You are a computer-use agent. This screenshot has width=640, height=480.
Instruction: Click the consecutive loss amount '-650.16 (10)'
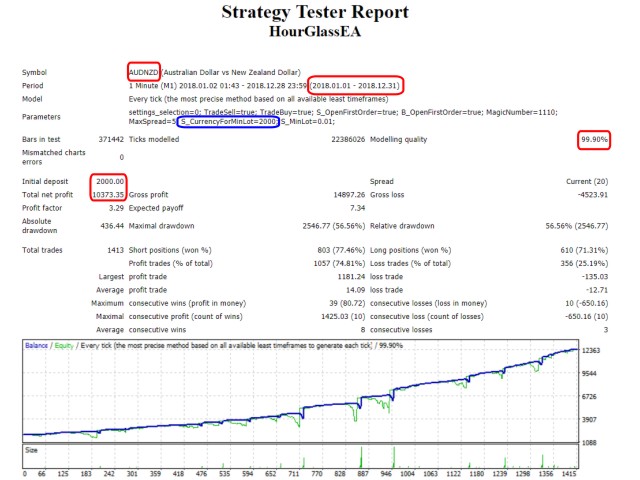click(x=586, y=317)
